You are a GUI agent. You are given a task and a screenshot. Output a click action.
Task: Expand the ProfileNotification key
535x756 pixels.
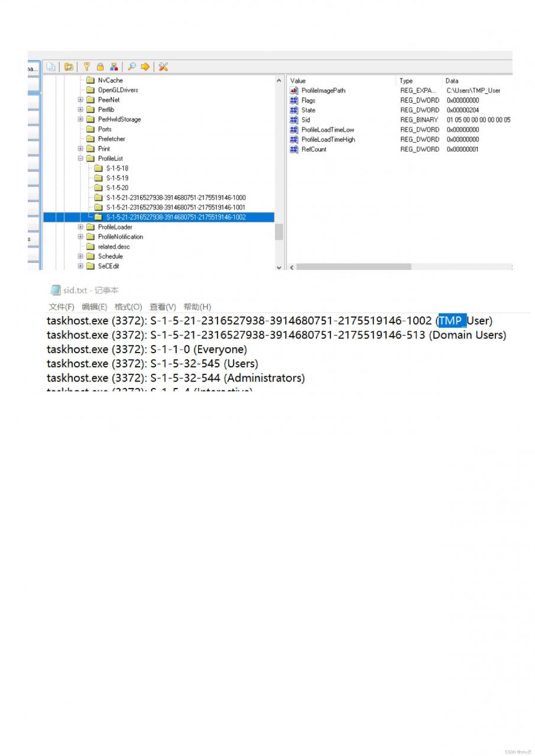(80, 237)
